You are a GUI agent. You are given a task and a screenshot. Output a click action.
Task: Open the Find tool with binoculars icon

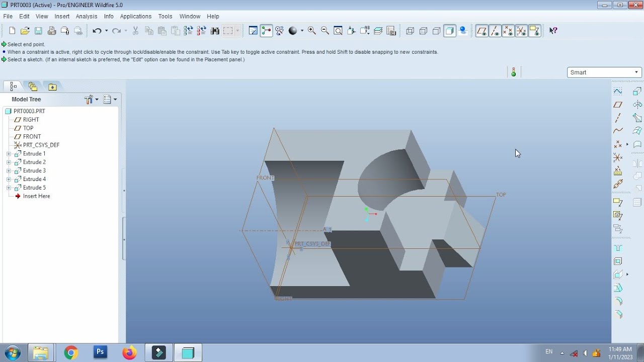point(215,31)
